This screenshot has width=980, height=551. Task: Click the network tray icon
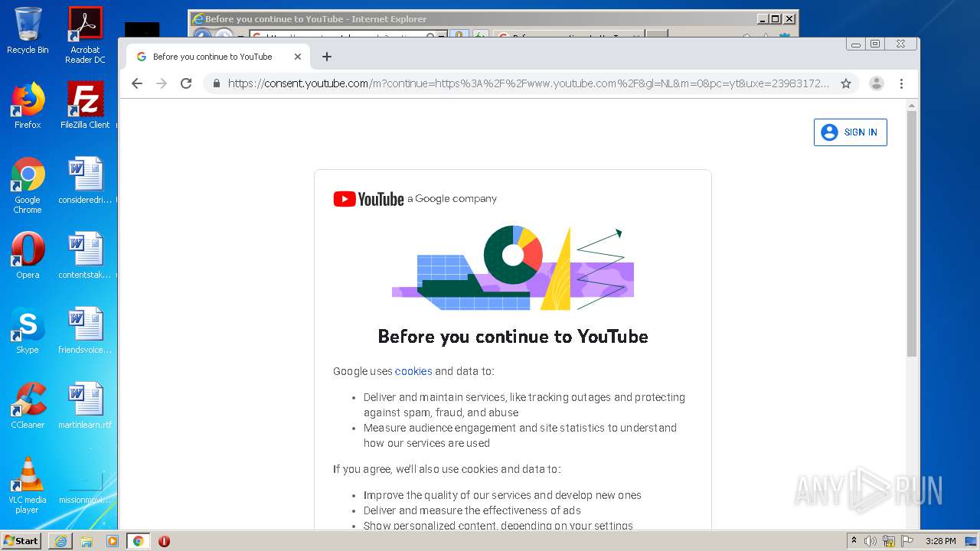point(889,541)
